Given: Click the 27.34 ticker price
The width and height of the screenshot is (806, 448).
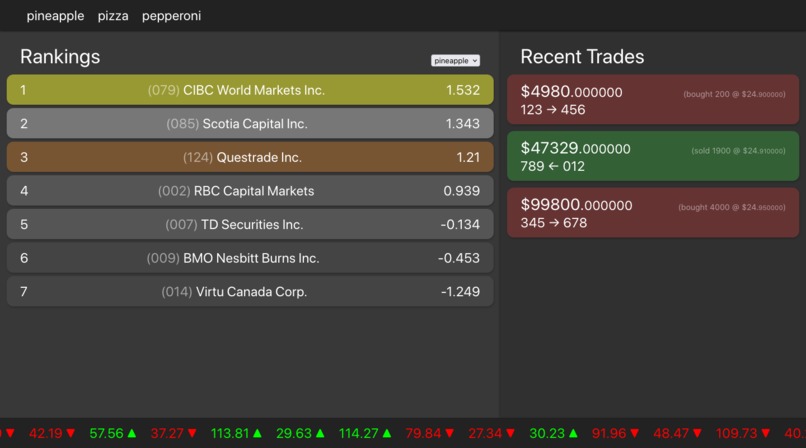Looking at the screenshot, I should pos(485,434).
